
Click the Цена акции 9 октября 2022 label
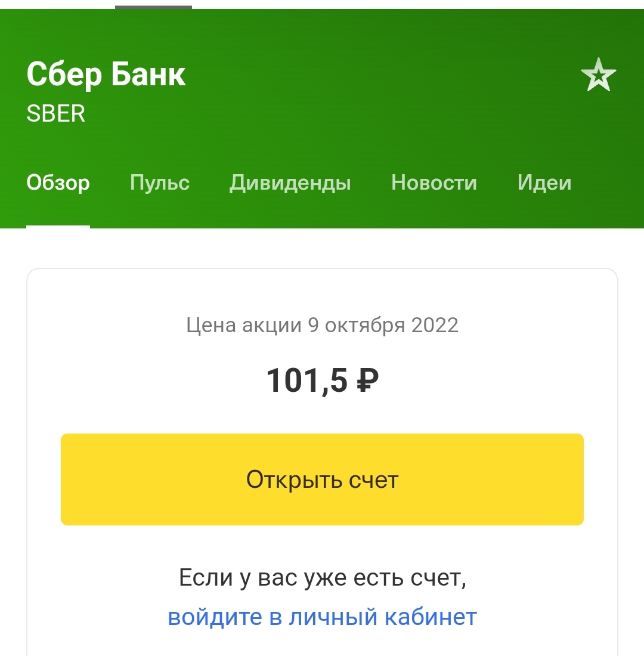coord(322,326)
